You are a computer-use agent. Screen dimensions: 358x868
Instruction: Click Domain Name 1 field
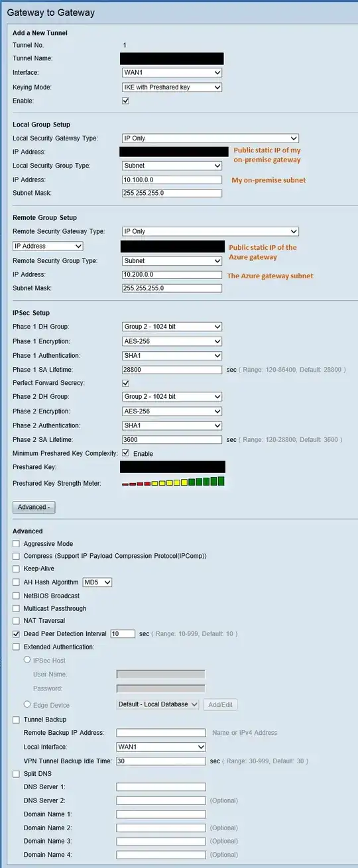coord(160,814)
